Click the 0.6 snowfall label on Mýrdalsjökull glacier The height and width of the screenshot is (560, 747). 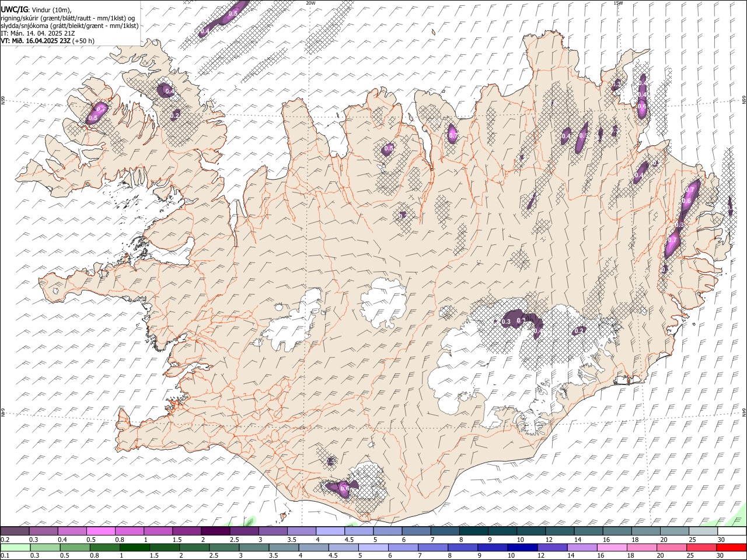click(344, 488)
